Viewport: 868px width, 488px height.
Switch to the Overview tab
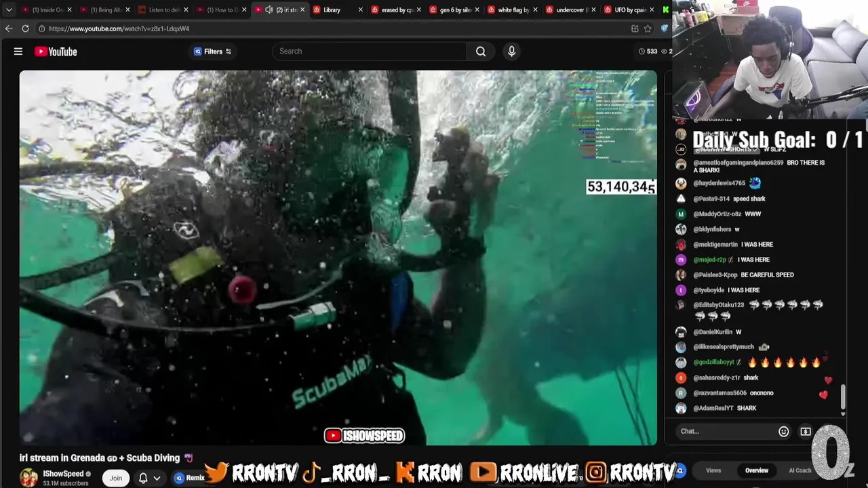757,470
